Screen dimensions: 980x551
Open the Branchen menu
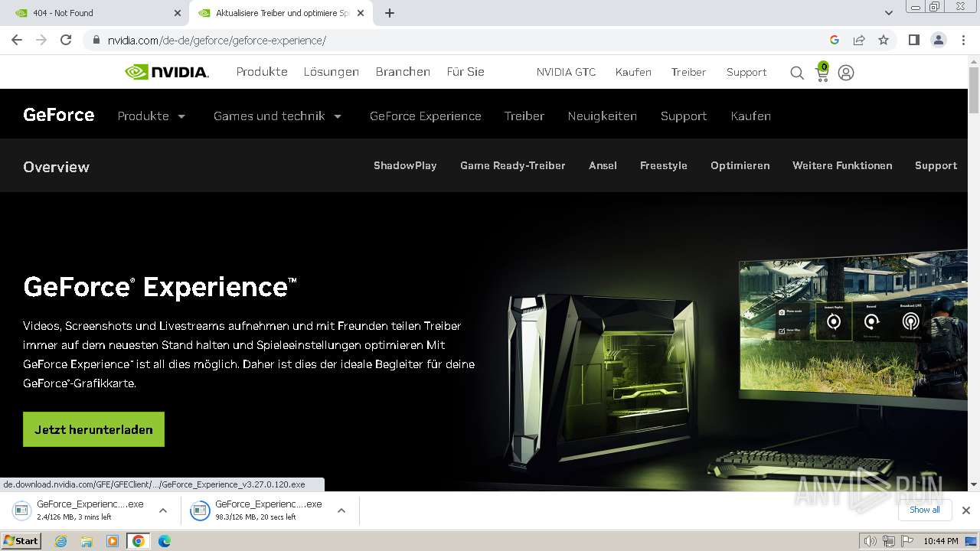point(403,72)
